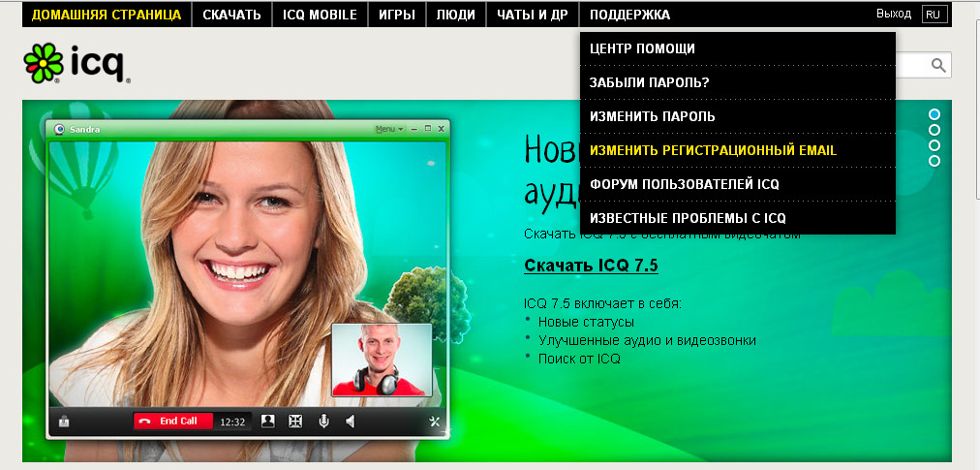Minimize the Sandra call window
Screen dimensions: 980x470
(x=414, y=129)
